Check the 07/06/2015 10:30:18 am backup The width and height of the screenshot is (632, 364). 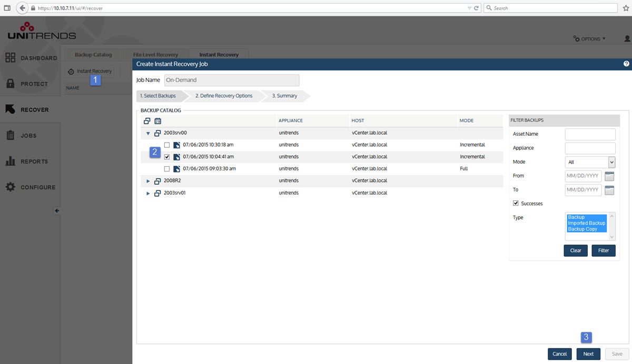(x=167, y=145)
